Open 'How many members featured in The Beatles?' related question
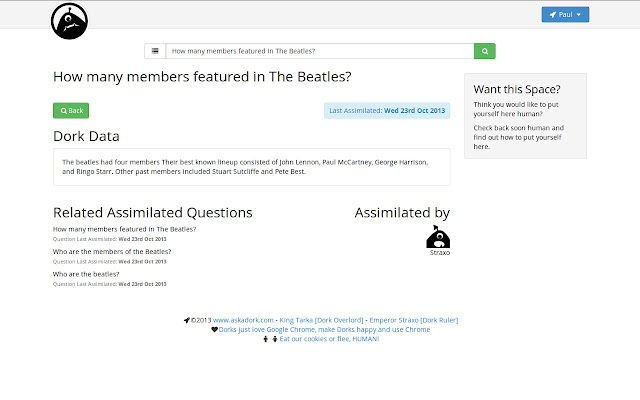The image size is (640, 400). point(124,229)
